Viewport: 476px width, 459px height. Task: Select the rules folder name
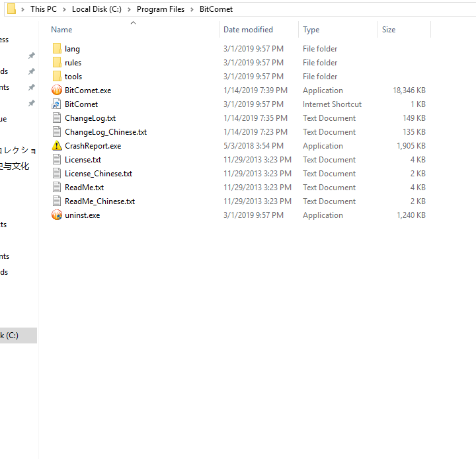click(73, 63)
